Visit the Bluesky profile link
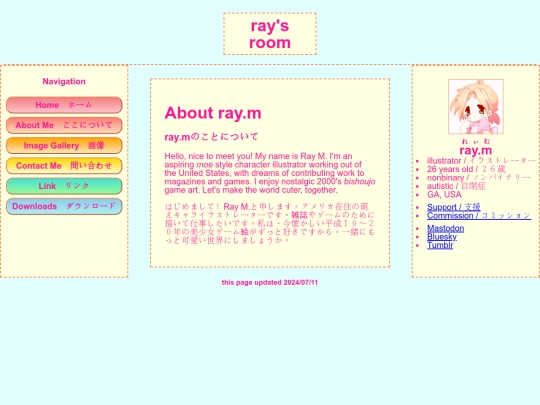 pos(442,237)
